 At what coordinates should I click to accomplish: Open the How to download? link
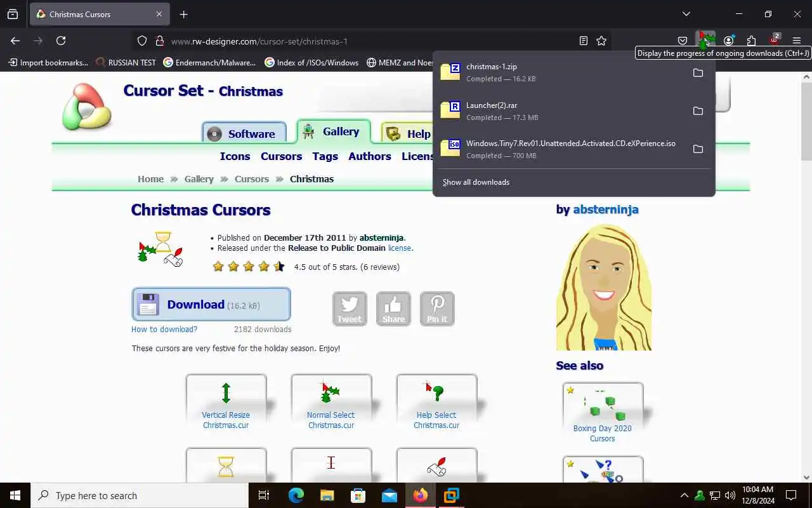click(164, 329)
